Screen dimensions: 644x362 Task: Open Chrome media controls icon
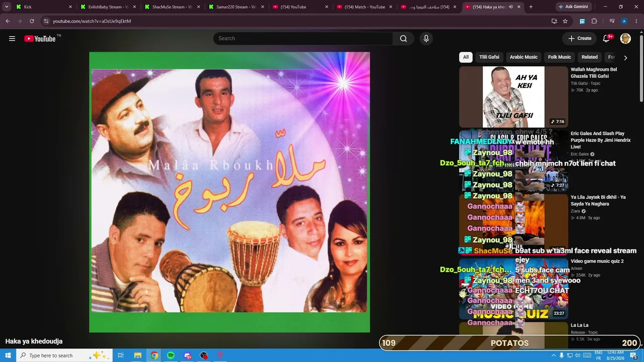[x=612, y=21]
